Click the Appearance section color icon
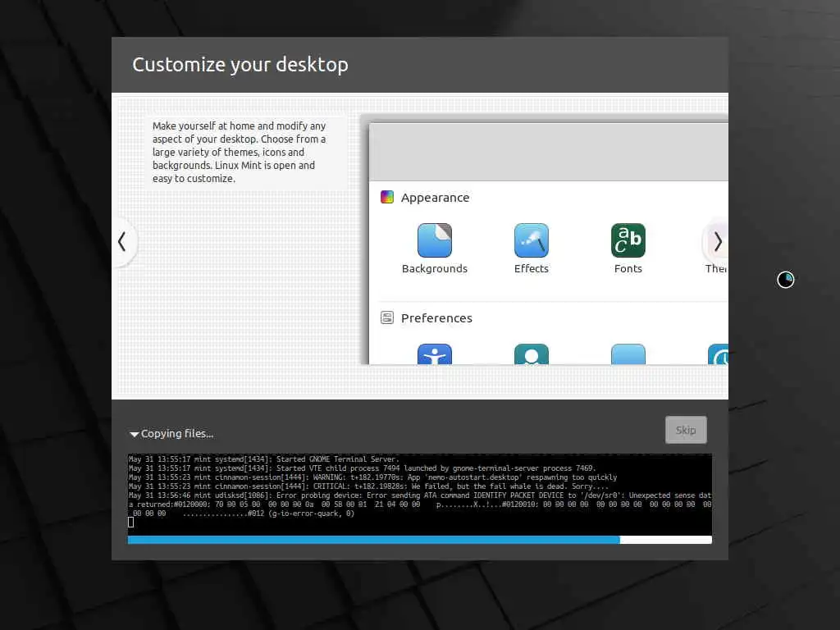This screenshot has width=840, height=630. pos(387,197)
